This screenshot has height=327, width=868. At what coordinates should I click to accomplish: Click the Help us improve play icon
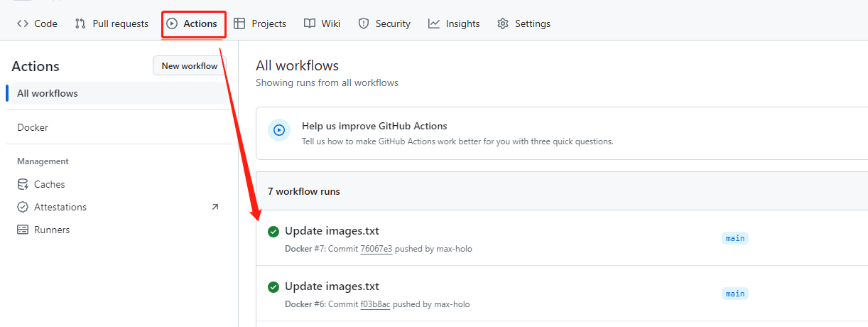279,130
